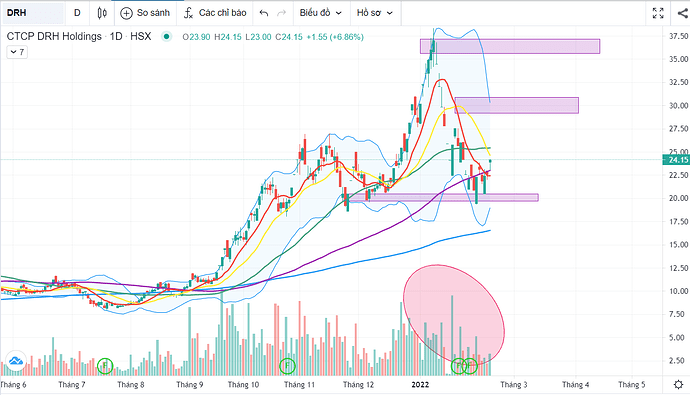Toggle the green market status dot
Viewport: 690px width, 395px height.
[x=166, y=37]
